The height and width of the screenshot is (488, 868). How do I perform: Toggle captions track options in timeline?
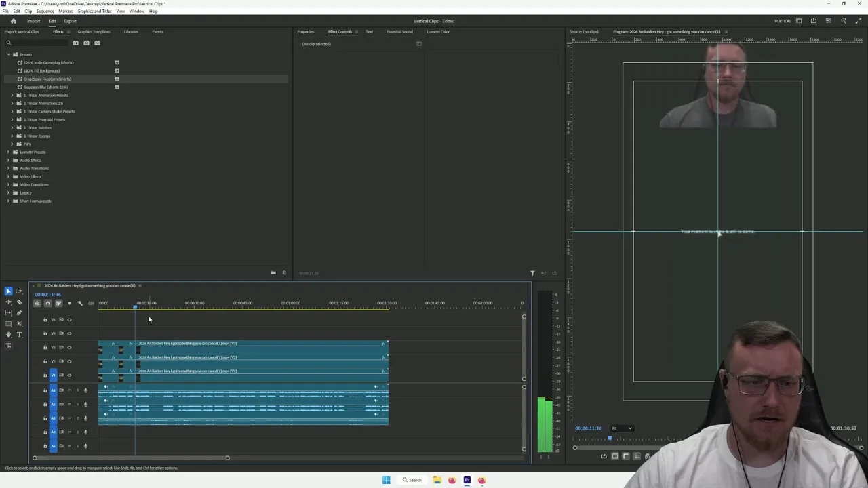(x=91, y=303)
